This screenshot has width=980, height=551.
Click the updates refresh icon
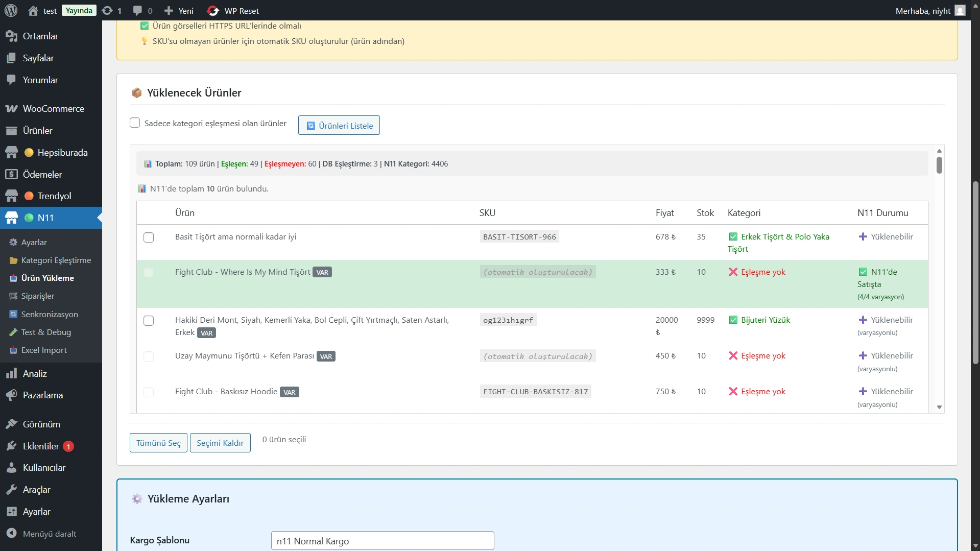pos(107,11)
